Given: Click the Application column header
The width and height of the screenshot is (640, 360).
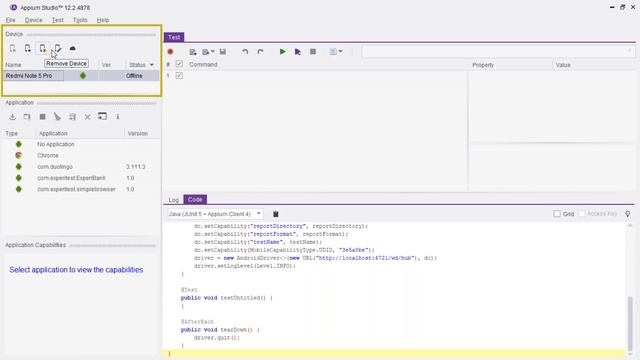Looking at the screenshot, I should coord(53,133).
